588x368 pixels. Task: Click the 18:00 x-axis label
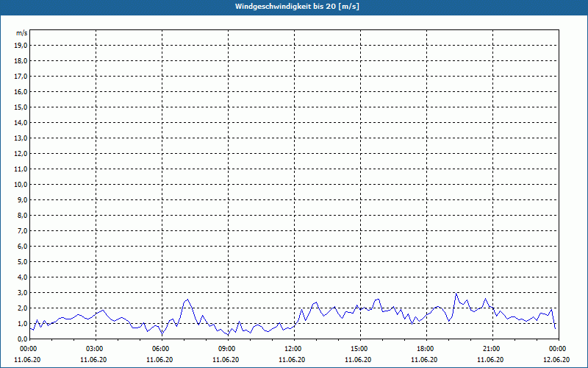(x=425, y=349)
